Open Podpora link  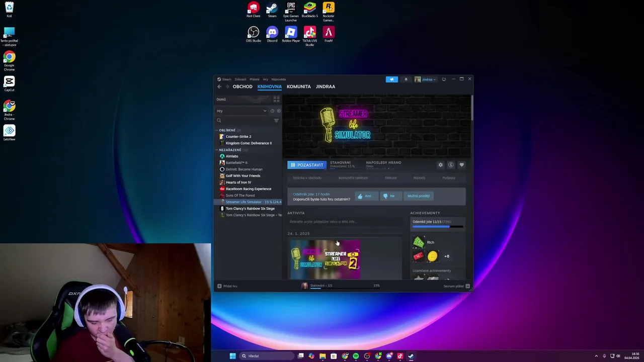(x=449, y=178)
